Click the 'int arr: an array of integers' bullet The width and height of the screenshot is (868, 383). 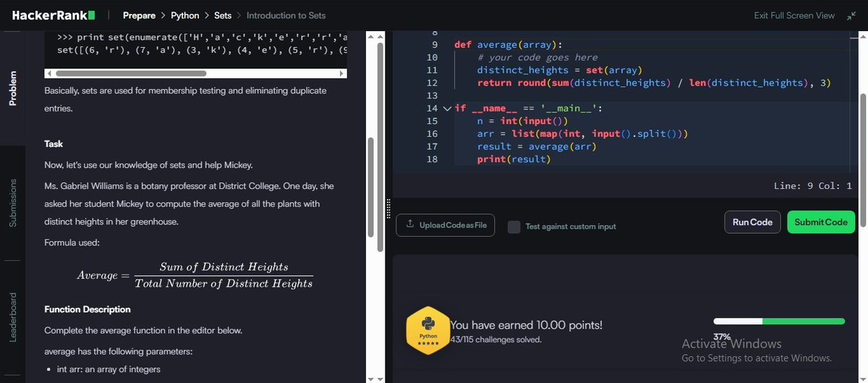pos(108,369)
